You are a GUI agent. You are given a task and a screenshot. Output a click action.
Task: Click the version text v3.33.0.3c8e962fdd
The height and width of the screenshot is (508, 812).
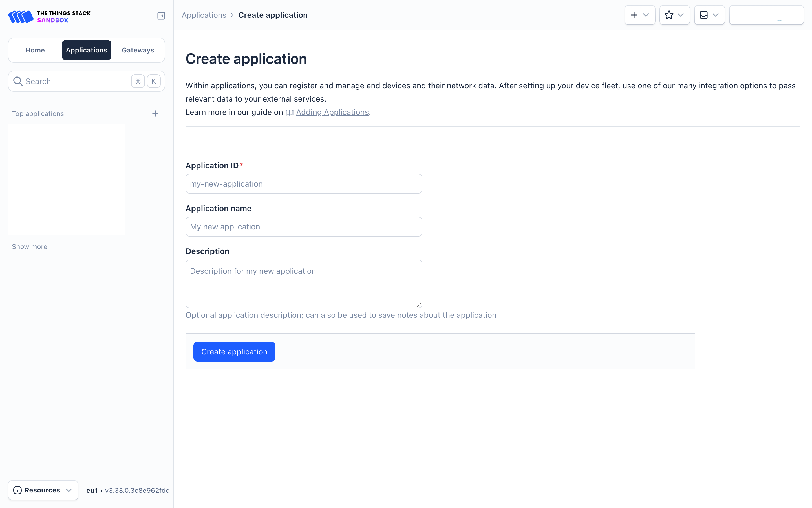click(x=137, y=491)
